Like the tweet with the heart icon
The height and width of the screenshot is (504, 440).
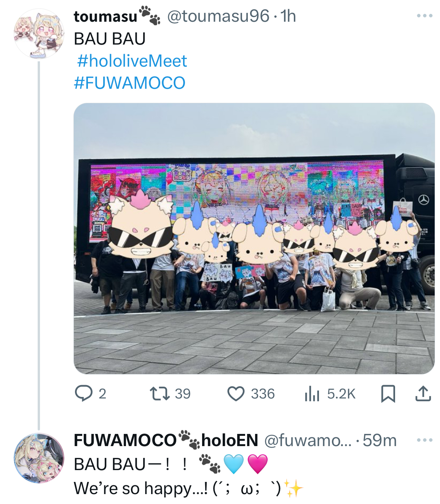[x=236, y=394]
